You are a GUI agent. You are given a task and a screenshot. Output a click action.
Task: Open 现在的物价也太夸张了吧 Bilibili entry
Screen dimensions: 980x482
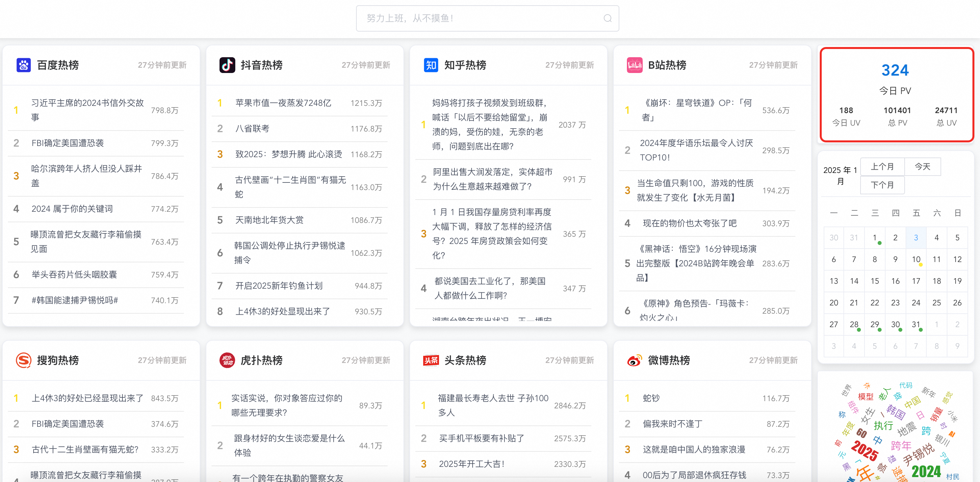[x=689, y=223]
